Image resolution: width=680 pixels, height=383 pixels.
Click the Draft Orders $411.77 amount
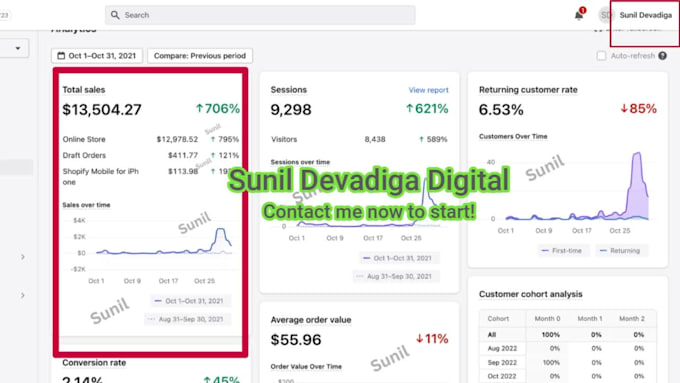pos(183,155)
